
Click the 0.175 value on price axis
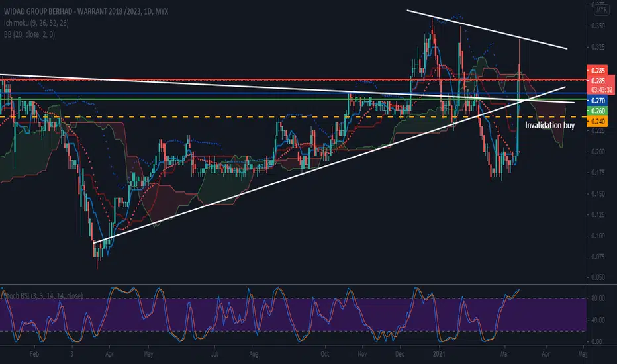click(x=598, y=173)
